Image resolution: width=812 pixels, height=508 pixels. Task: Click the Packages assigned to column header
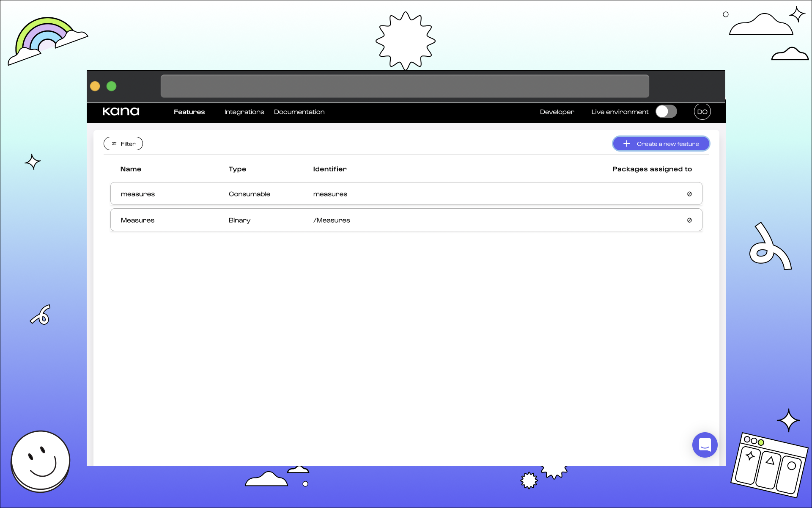click(652, 169)
